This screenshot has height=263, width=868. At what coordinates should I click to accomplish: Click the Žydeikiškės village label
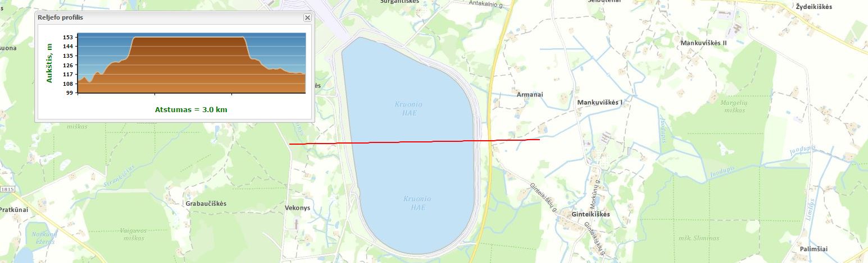click(814, 7)
